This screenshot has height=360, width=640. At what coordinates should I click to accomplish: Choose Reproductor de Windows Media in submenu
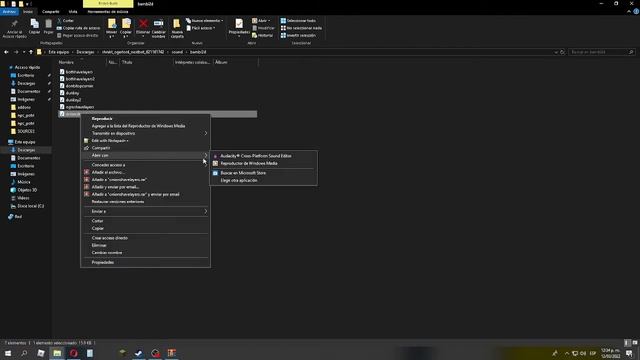tap(249, 163)
